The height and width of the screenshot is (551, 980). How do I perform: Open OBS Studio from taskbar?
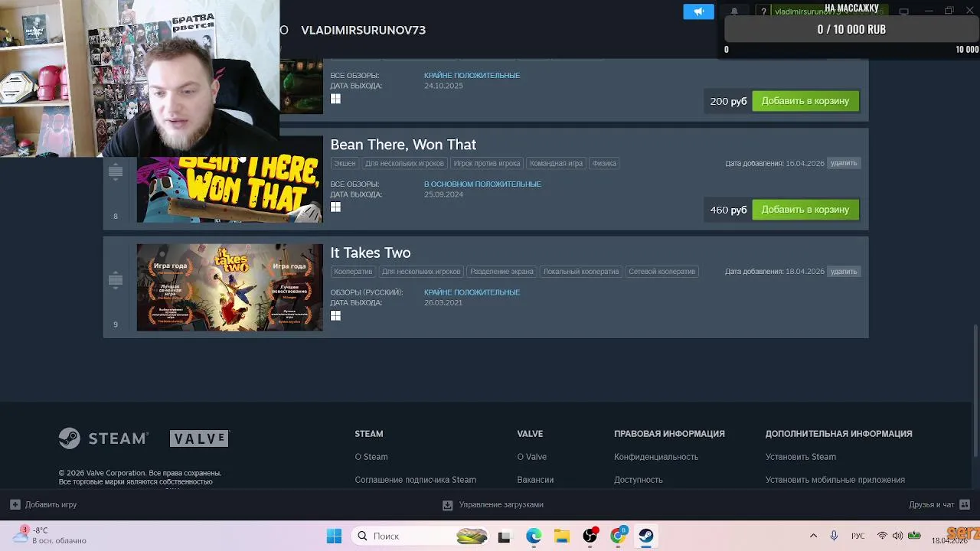(590, 536)
